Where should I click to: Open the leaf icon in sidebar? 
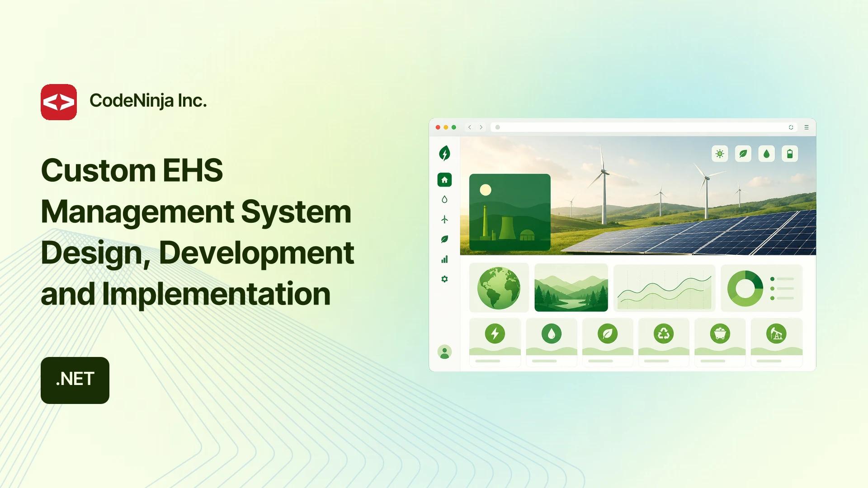coord(444,239)
